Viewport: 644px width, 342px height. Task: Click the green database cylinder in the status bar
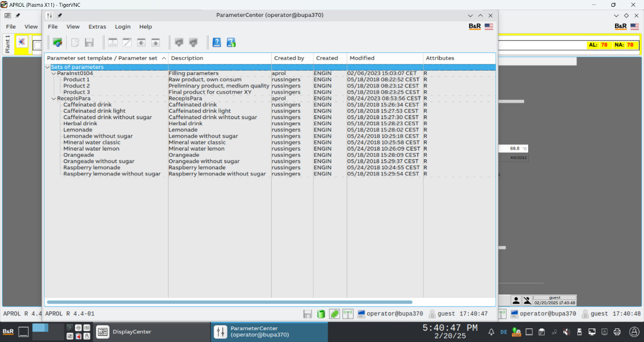pos(321,314)
